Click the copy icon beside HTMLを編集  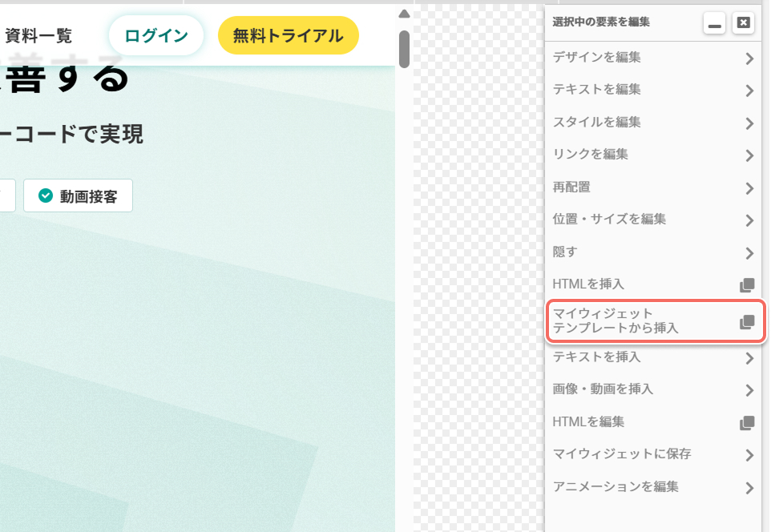pos(747,422)
